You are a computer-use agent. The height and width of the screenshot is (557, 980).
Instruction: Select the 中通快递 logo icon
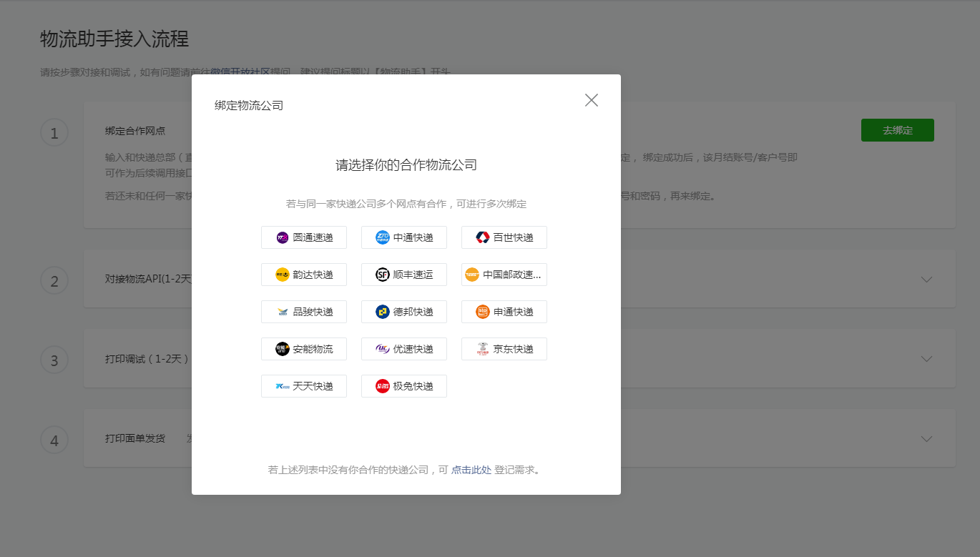coord(383,237)
